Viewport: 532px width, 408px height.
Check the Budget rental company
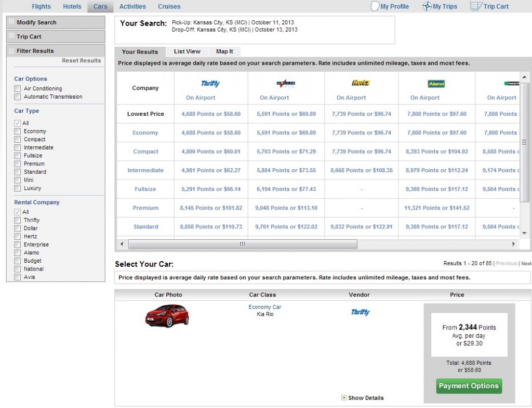click(17, 261)
